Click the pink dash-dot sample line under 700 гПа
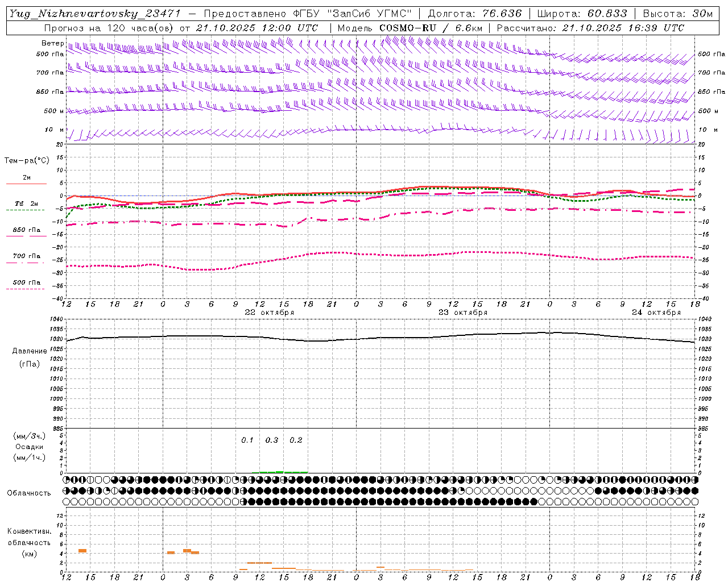The height and width of the screenshot is (582, 728). [25, 263]
